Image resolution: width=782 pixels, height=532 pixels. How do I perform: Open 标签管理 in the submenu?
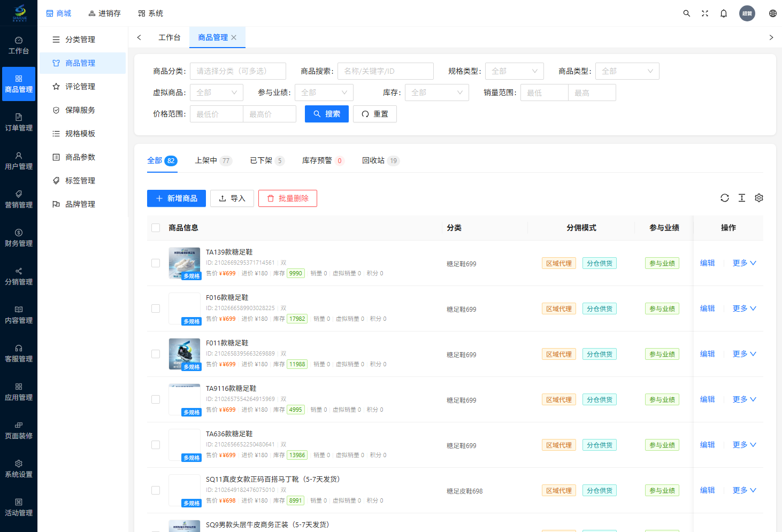tap(82, 181)
